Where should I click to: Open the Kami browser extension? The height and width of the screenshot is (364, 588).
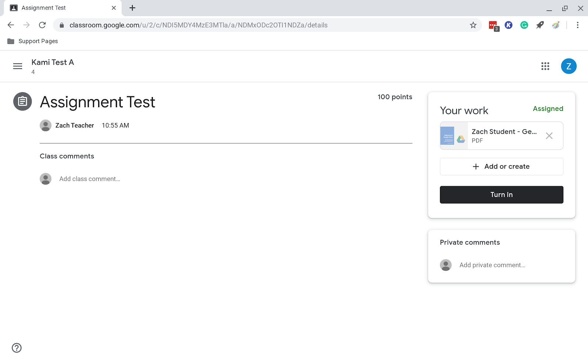click(x=508, y=25)
